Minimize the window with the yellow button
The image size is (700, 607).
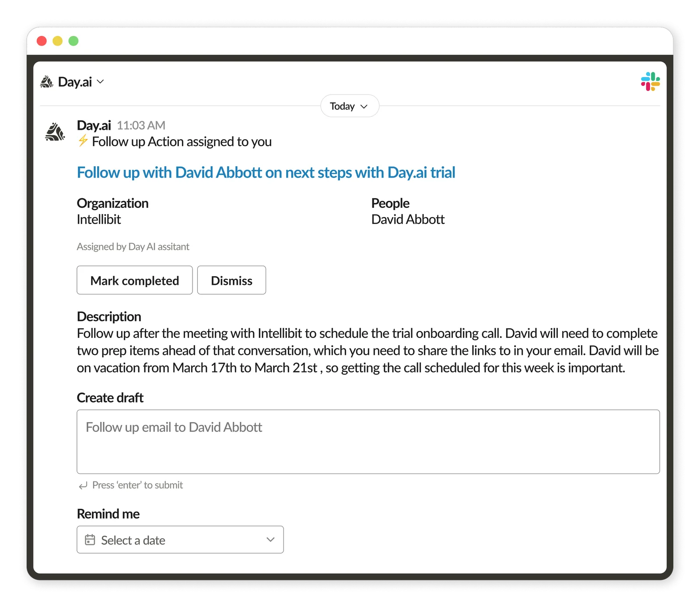point(58,41)
